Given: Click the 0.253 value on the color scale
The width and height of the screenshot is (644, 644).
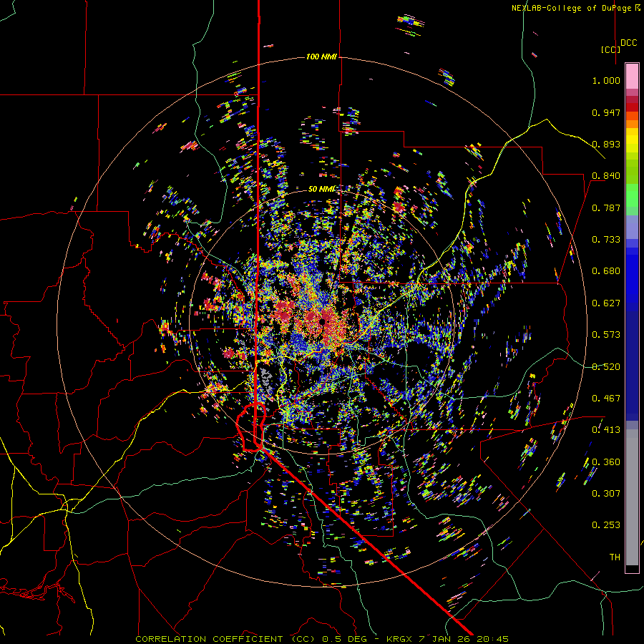Looking at the screenshot, I should [606, 525].
